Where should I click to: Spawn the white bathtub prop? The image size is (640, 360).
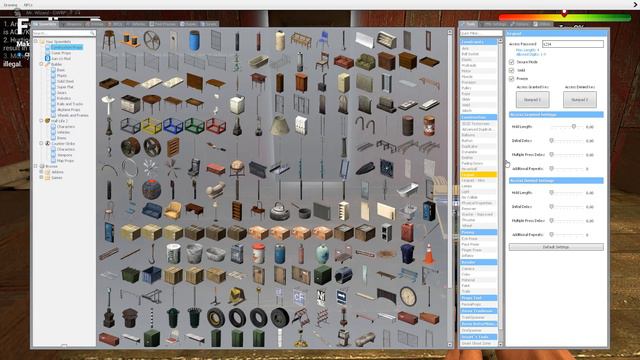point(408,190)
